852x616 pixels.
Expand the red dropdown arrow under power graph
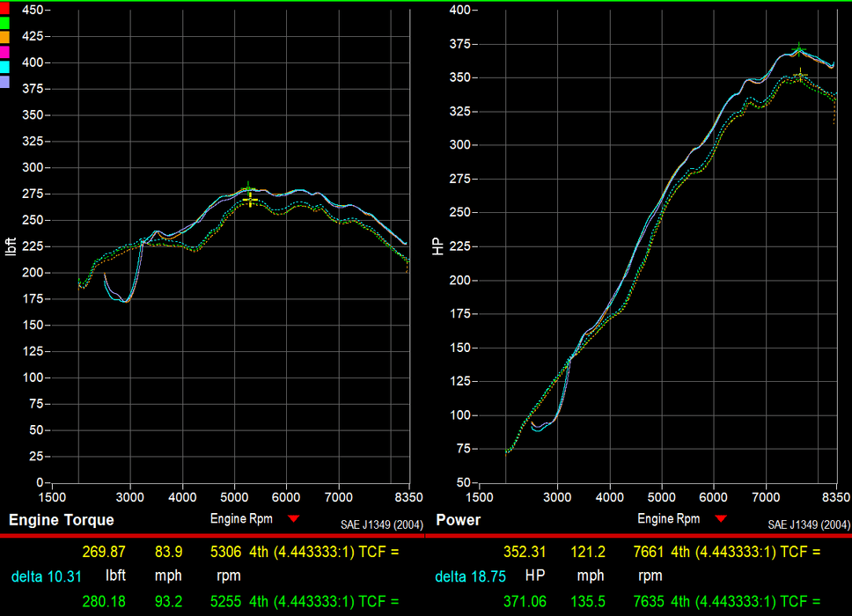pos(721,519)
